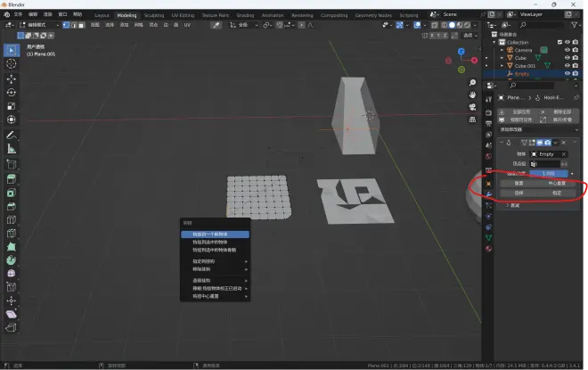Remove the Hook modifier with X
This screenshot has height=370, width=588.
point(564,143)
